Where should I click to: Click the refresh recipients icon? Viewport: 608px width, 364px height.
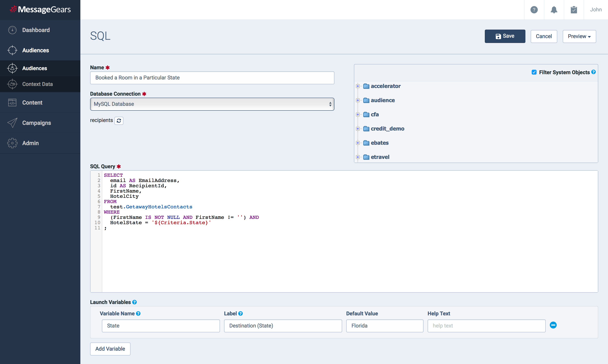pyautogui.click(x=119, y=121)
